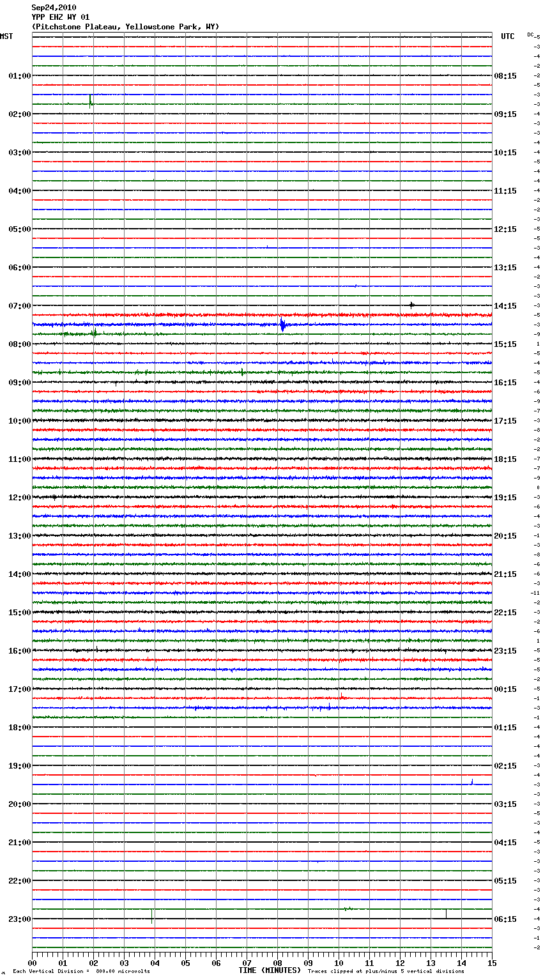Click the 18:15 UTC time label
543x980 pixels.
[x=505, y=459]
